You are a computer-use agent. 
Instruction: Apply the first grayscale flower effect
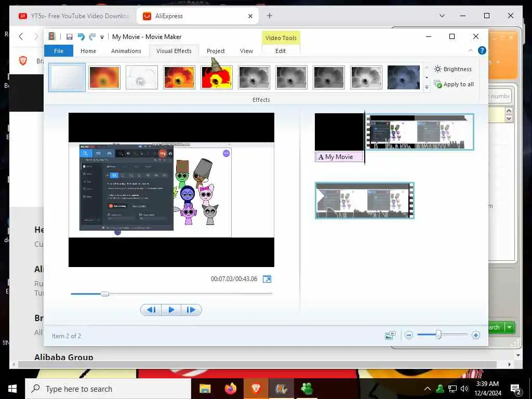254,78
